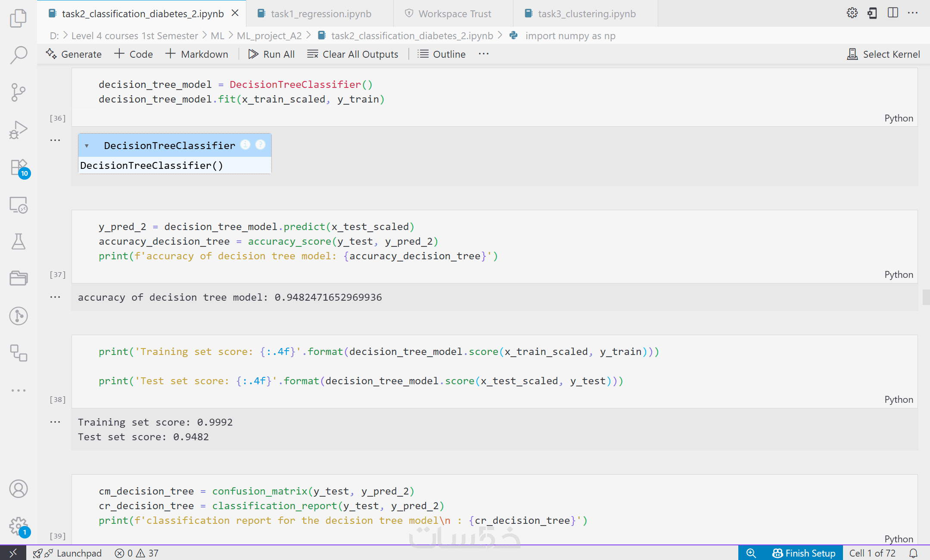Open the Explorer view in activity bar
Screen dimensions: 930x560
click(x=18, y=18)
